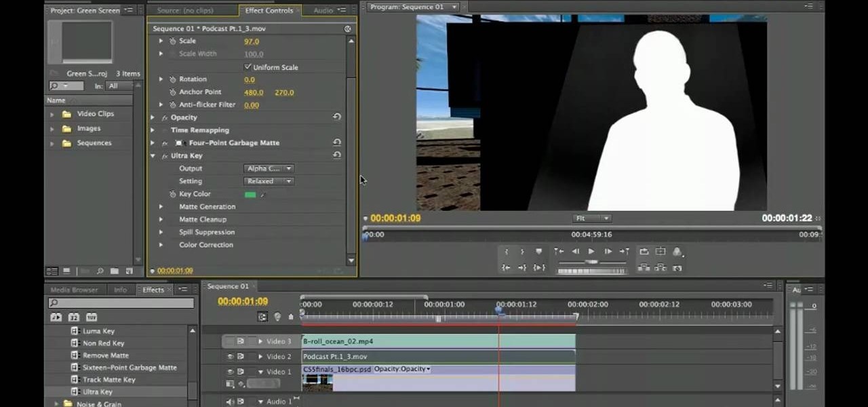Show the Video 3 track visibility eye
The width and height of the screenshot is (868, 407).
[x=230, y=341]
